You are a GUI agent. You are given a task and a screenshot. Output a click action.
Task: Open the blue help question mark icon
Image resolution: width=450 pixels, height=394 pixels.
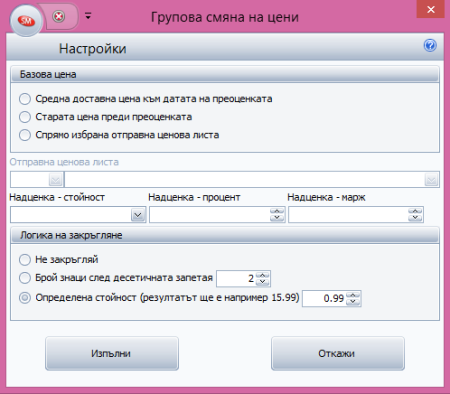click(x=430, y=45)
